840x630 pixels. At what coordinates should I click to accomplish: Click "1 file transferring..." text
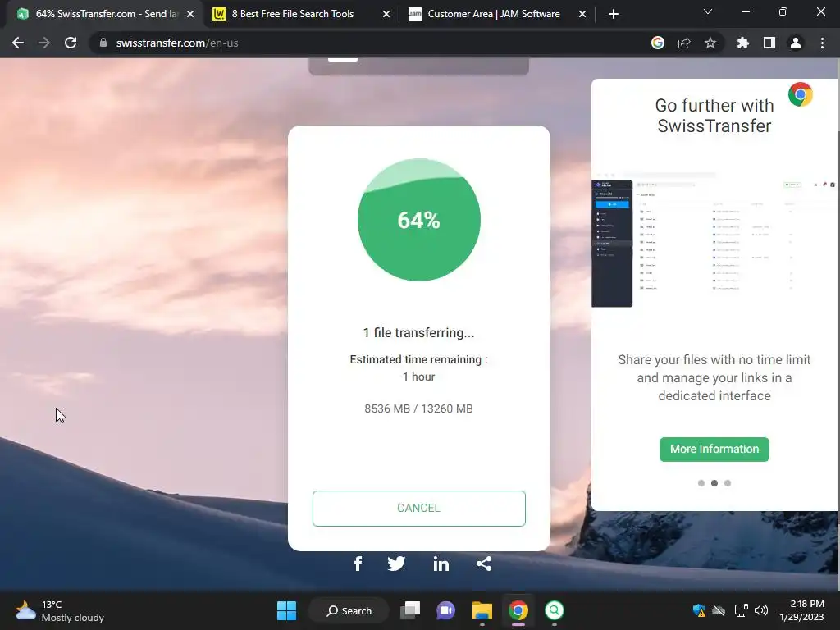click(419, 333)
